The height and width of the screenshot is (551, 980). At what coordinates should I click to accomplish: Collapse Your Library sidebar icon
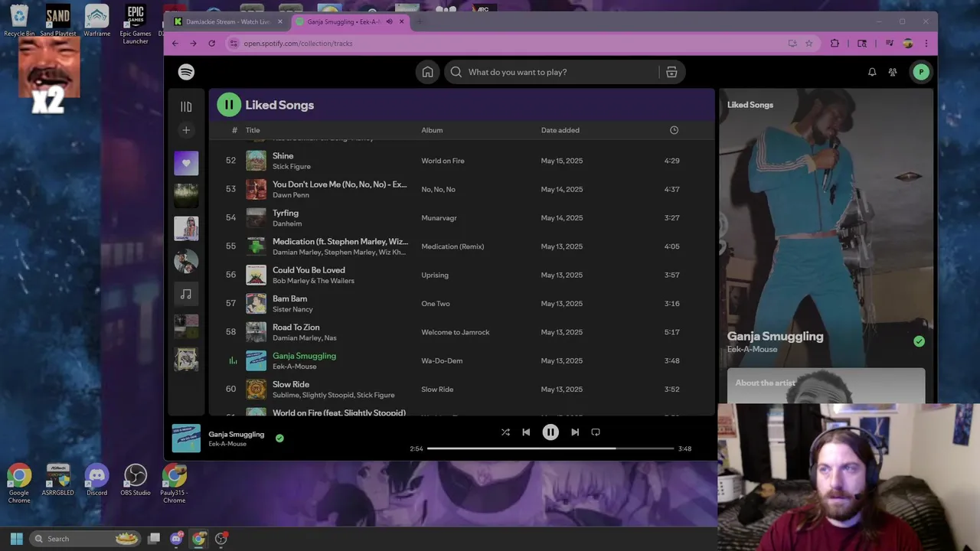point(186,106)
